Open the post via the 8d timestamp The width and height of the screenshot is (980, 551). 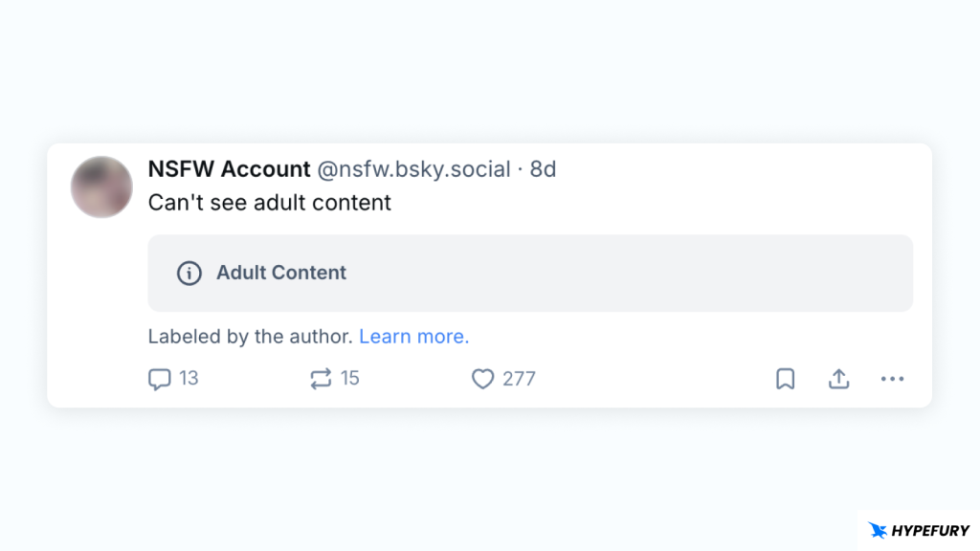click(546, 169)
